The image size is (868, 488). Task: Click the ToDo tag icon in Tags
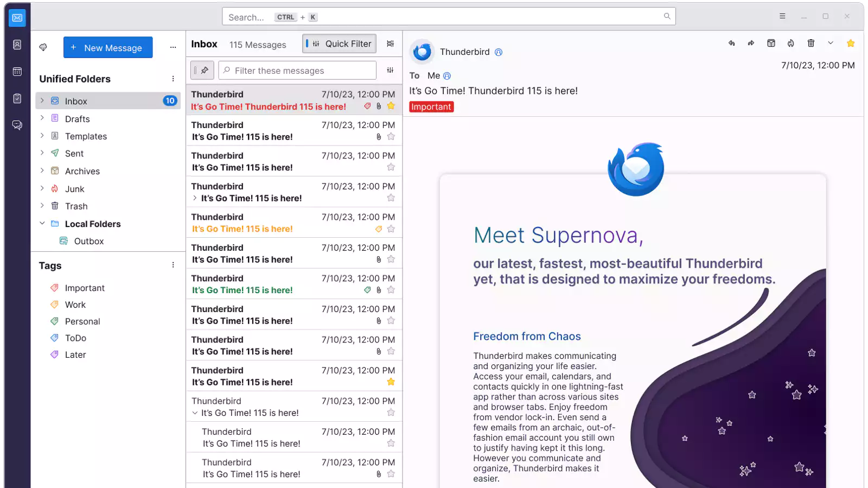54,338
